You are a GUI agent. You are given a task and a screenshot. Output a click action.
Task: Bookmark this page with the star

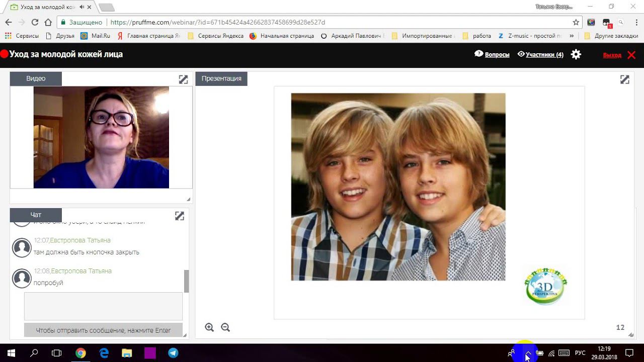tap(576, 22)
